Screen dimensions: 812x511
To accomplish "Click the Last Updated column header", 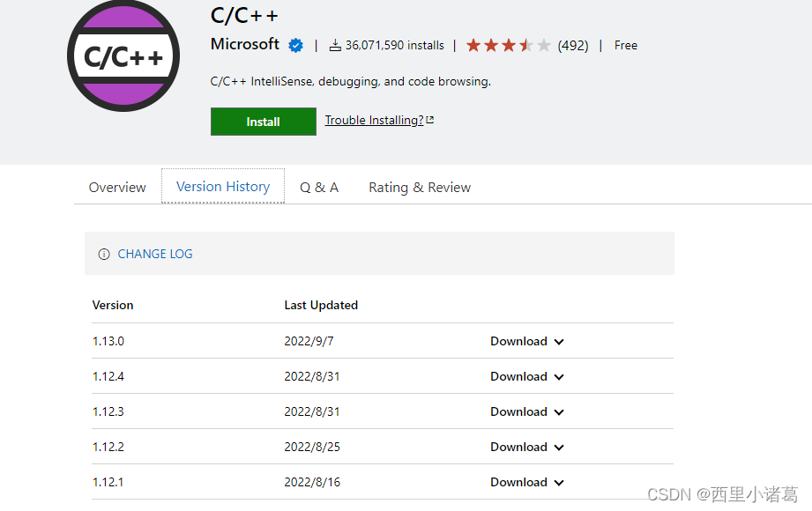I will coord(321,305).
